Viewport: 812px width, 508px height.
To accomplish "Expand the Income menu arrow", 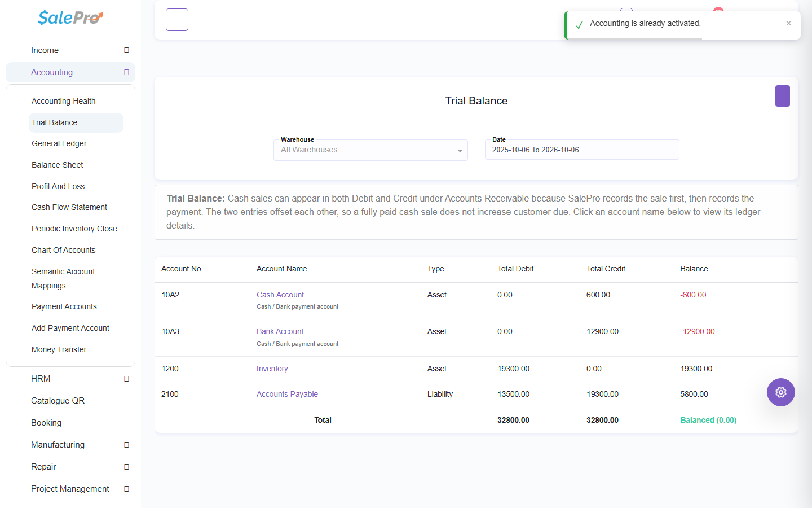I will (126, 50).
